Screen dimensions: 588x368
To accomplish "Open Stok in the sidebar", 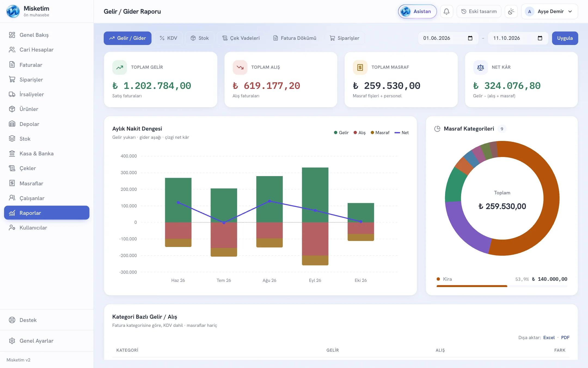I will 47,138.
